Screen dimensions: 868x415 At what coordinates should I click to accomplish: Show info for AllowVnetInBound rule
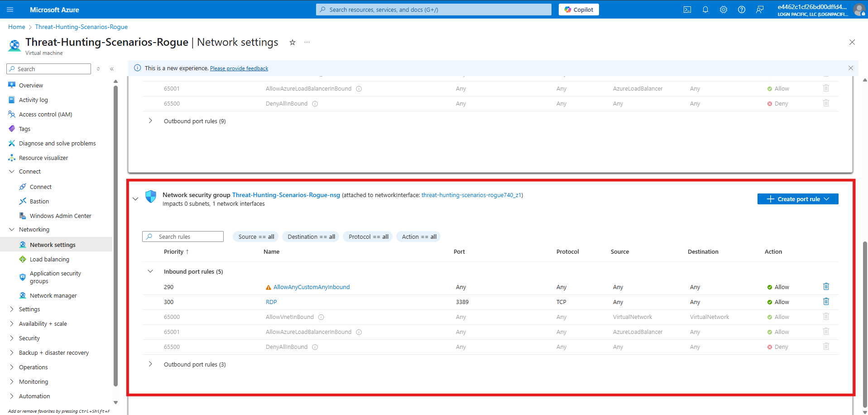321,317
